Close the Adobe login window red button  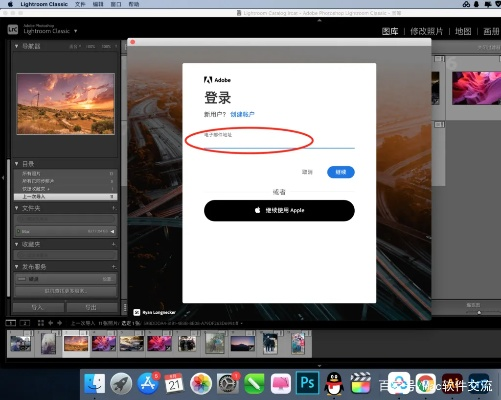pyautogui.click(x=133, y=42)
